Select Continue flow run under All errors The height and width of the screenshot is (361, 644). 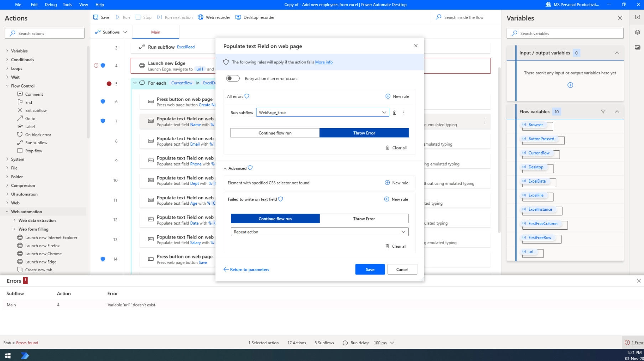tap(275, 133)
